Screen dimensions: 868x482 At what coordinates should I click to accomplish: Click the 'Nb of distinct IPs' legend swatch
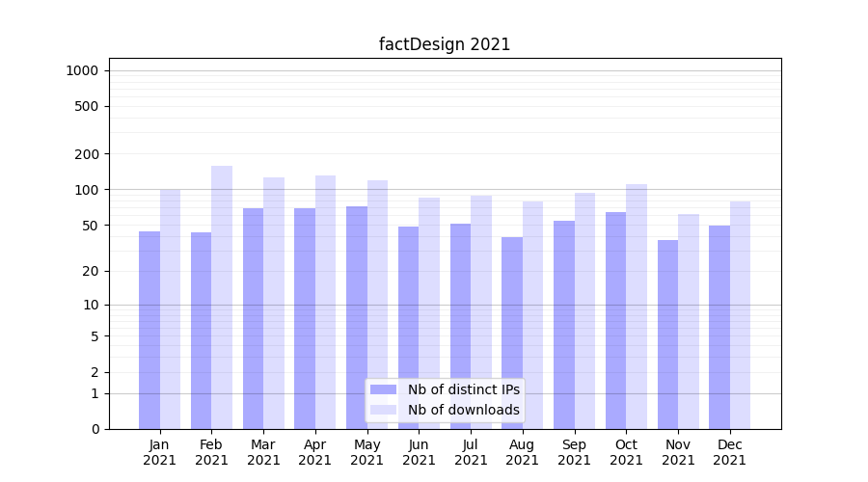(x=383, y=389)
